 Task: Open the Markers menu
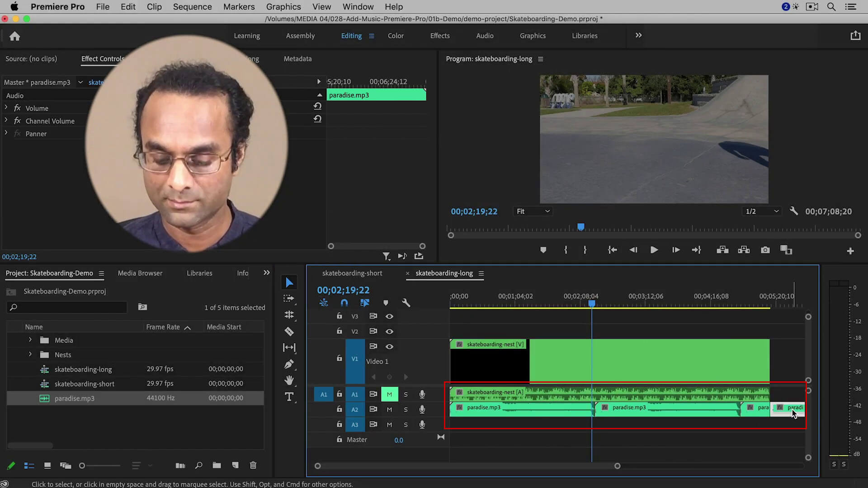239,7
